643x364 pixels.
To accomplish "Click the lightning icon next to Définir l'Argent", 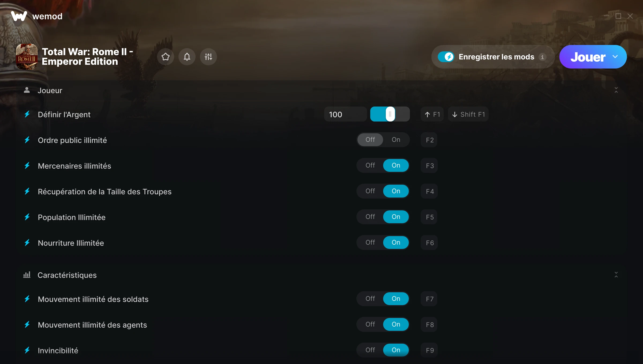I will [27, 114].
